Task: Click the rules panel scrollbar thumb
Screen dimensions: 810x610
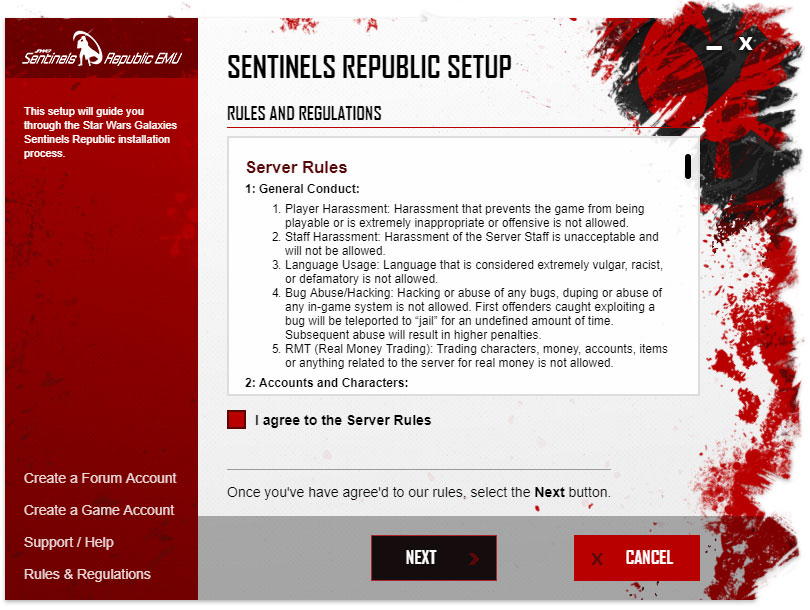Action: (687, 166)
